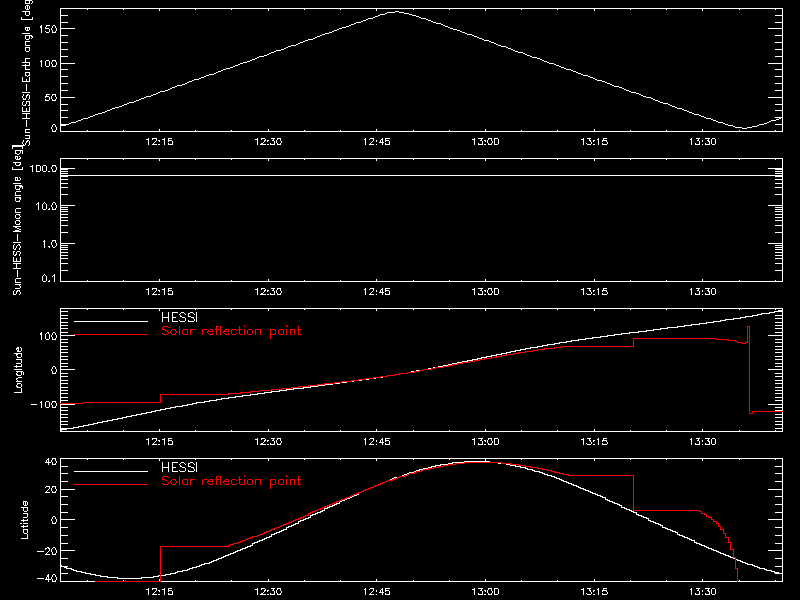Click the 150 tick label in Earth angle plot
The height and width of the screenshot is (600, 800).
48,29
